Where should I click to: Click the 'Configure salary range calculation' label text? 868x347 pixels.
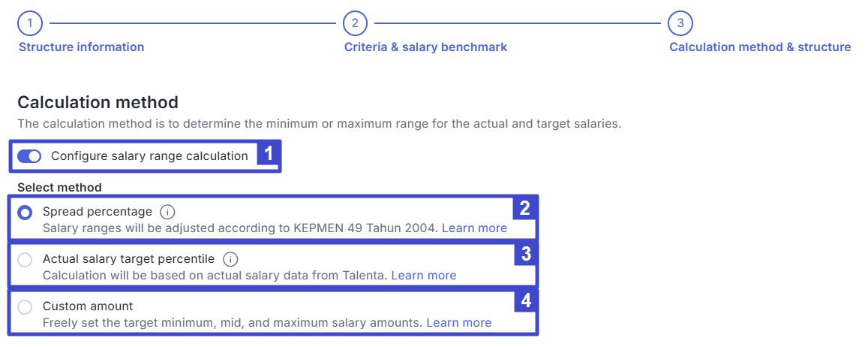point(149,156)
